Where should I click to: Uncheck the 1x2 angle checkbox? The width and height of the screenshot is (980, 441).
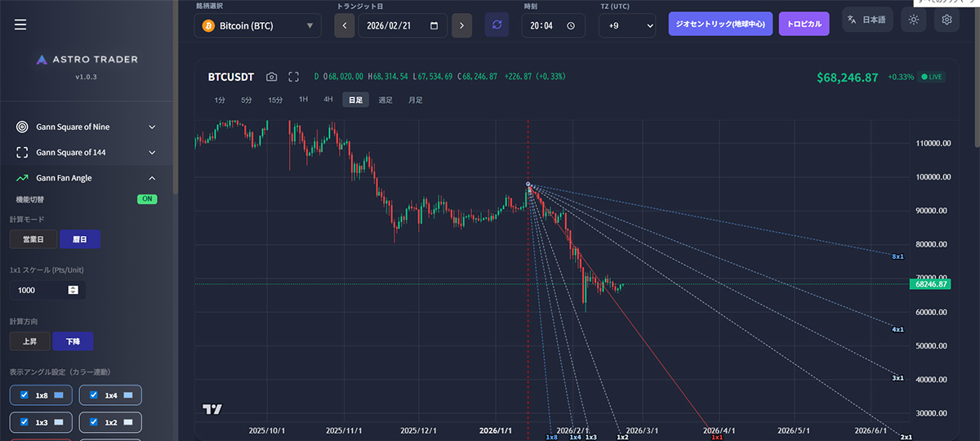click(93, 422)
